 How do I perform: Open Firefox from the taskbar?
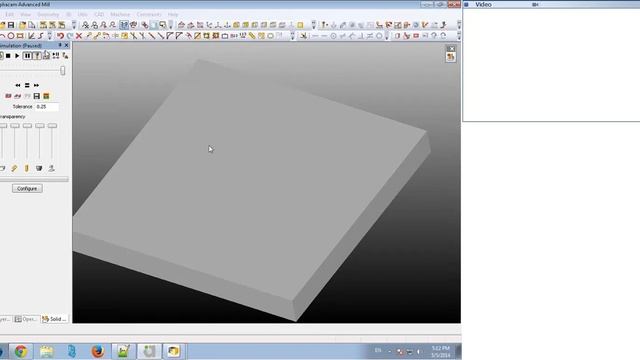point(98,351)
